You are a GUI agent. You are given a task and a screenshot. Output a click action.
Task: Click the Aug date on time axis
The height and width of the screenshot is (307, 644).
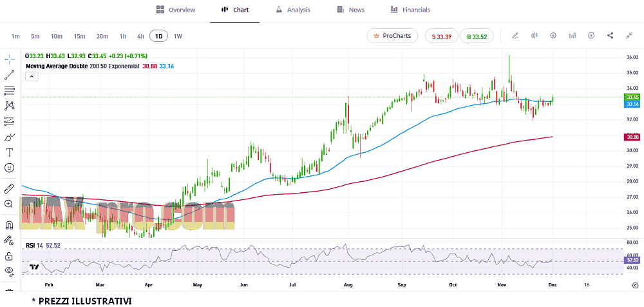(348, 285)
